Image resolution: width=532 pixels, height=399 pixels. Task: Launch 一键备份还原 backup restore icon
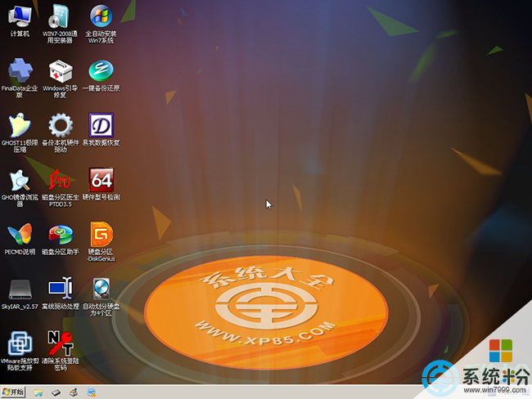101,70
